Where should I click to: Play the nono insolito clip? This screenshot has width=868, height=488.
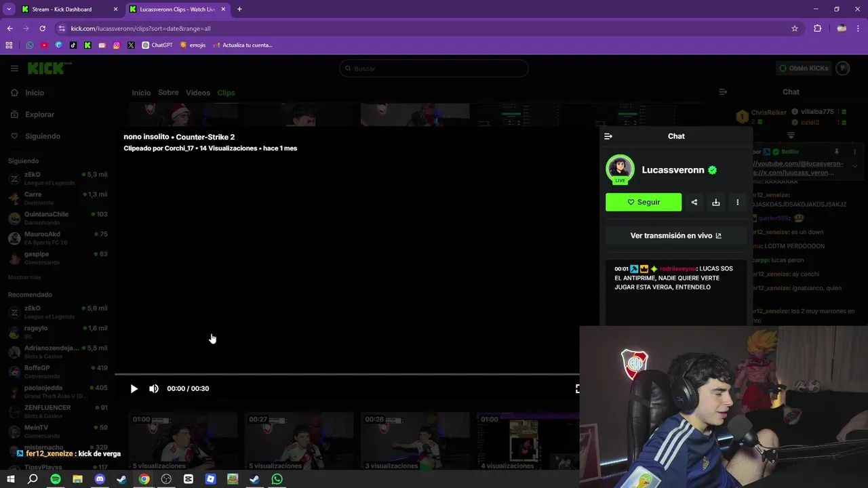pos(134,388)
